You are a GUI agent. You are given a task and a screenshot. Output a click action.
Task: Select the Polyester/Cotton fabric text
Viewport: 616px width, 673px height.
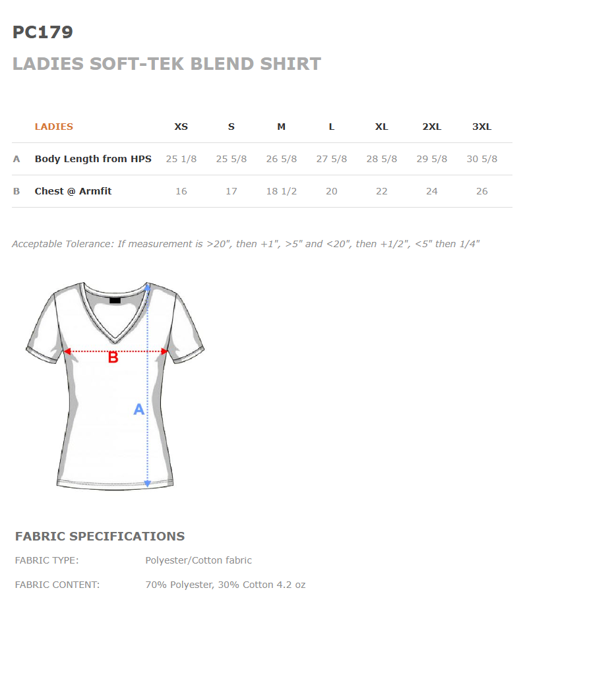point(199,560)
